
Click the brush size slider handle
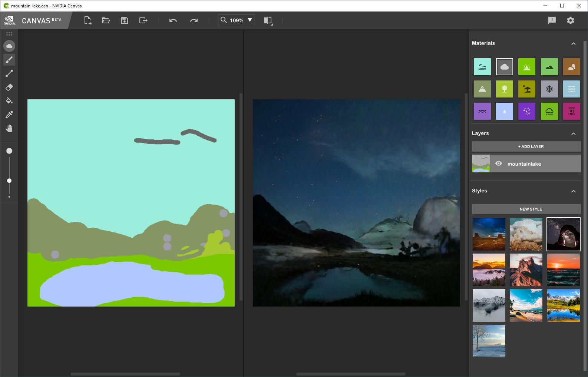click(x=9, y=181)
